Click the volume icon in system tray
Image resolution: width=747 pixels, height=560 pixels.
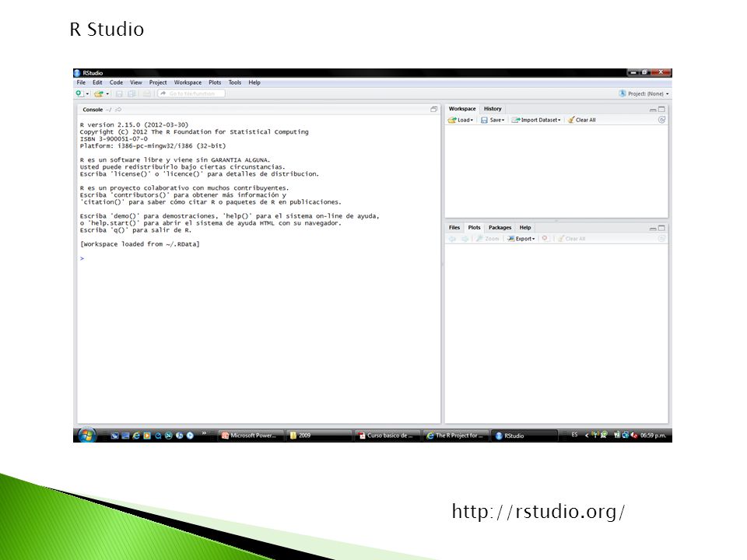click(x=633, y=436)
